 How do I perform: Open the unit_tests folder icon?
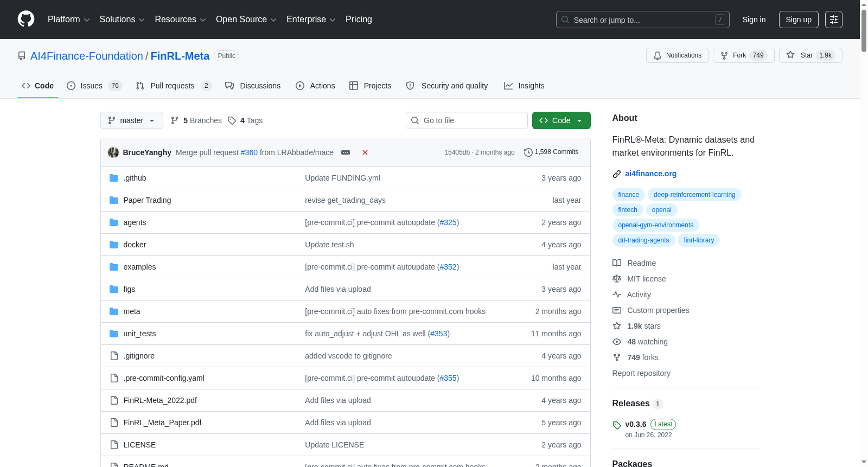click(114, 334)
